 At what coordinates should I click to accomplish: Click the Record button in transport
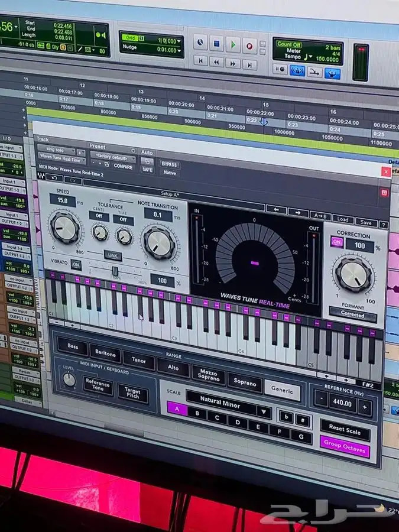[249, 46]
